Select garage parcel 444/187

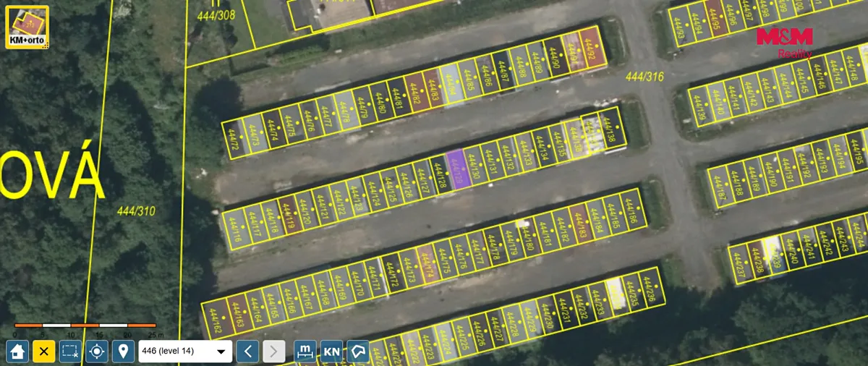tap(720, 190)
